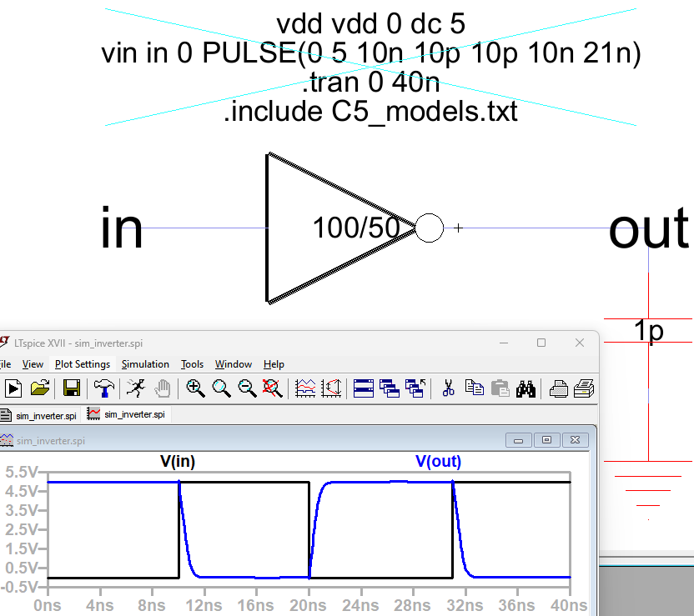The height and width of the screenshot is (616, 694).
Task: Open the Control Panel hammer icon
Action: (x=104, y=388)
